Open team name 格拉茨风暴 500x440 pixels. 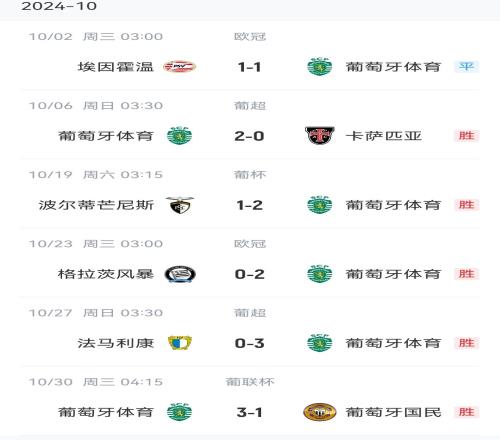coord(106,274)
